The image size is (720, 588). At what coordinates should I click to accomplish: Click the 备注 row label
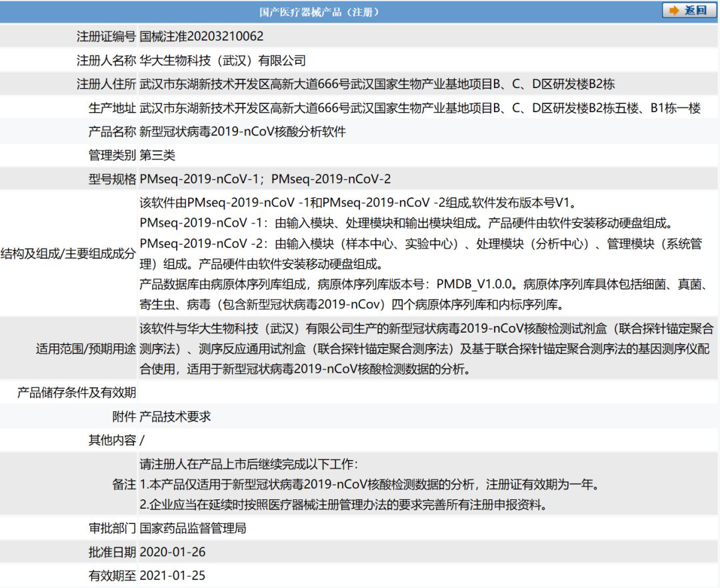[x=124, y=485]
